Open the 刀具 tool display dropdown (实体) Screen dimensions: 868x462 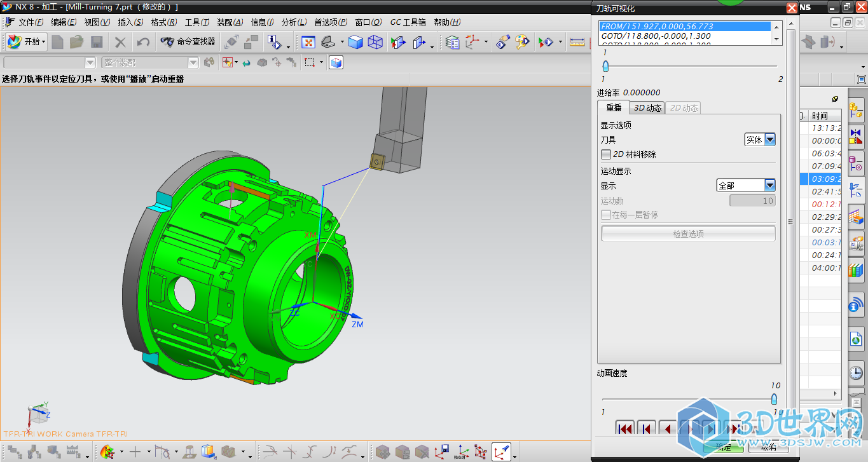point(760,140)
